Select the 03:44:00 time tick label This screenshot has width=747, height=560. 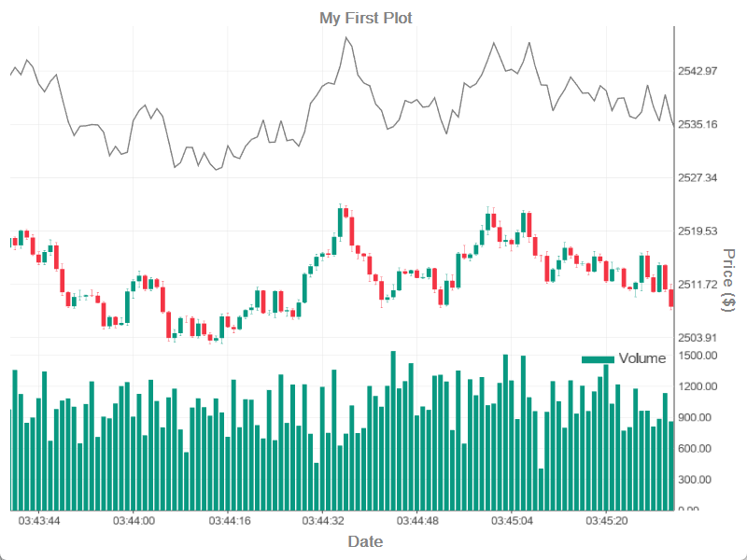click(x=134, y=521)
